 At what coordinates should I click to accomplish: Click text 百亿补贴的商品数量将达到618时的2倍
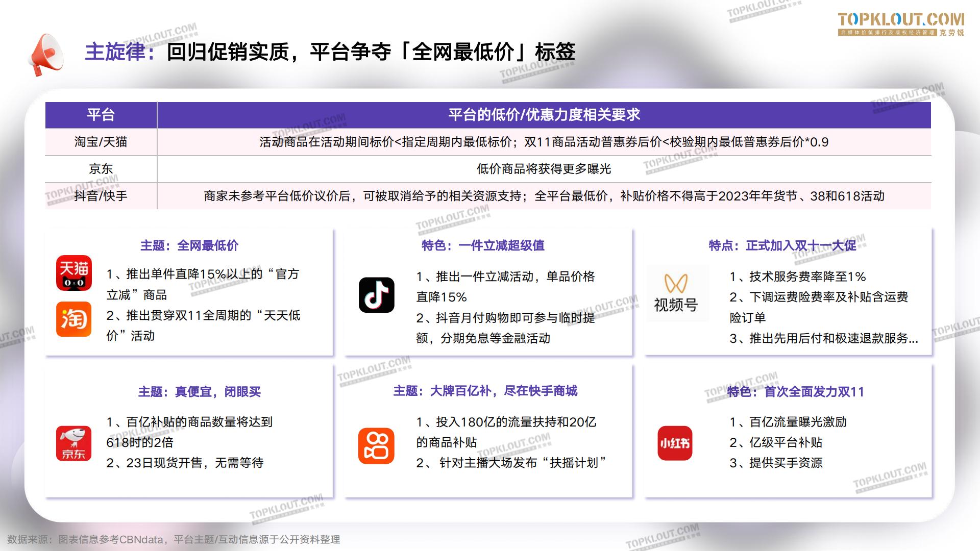(189, 432)
